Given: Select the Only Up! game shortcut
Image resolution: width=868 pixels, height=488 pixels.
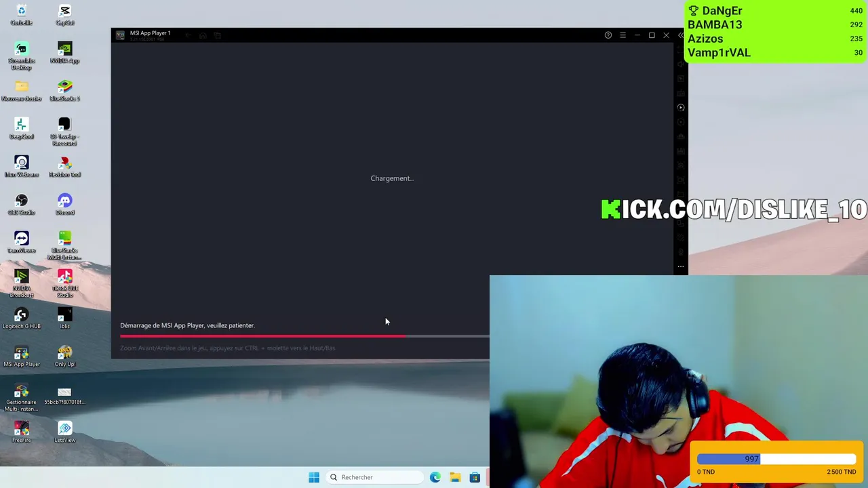Looking at the screenshot, I should point(64,357).
